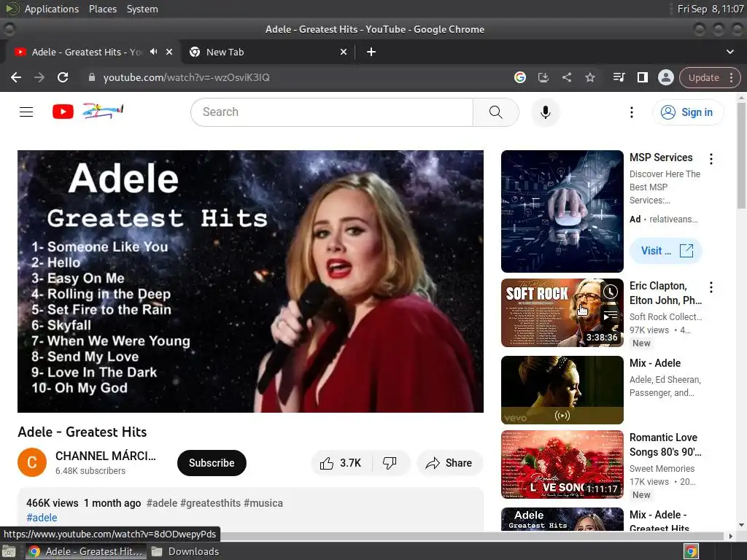Open the Places menu
The width and height of the screenshot is (747, 560).
[103, 9]
